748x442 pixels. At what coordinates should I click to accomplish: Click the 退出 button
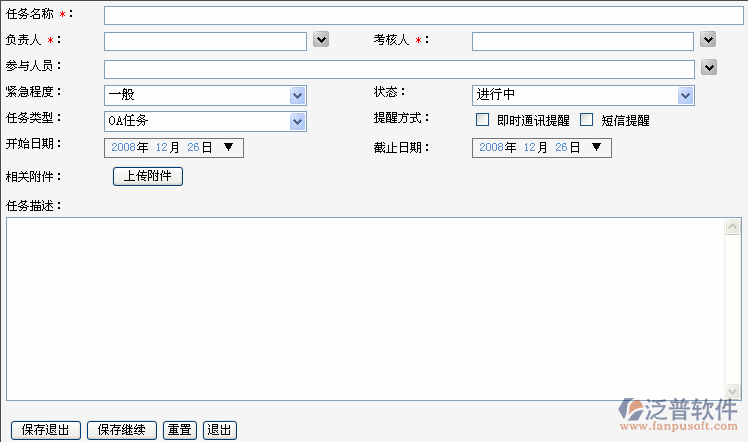(220, 430)
